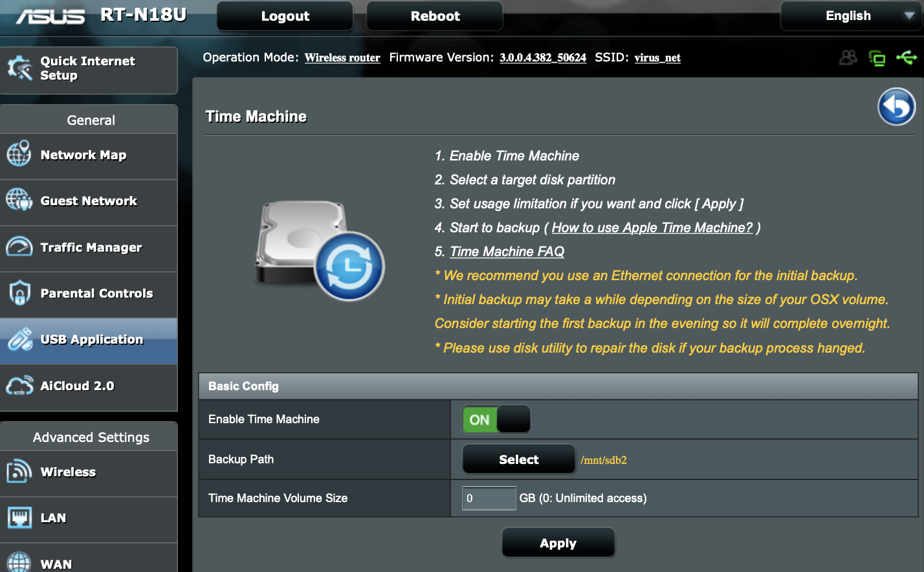924x572 pixels.
Task: Click the WAN globe icon
Action: coord(19,562)
